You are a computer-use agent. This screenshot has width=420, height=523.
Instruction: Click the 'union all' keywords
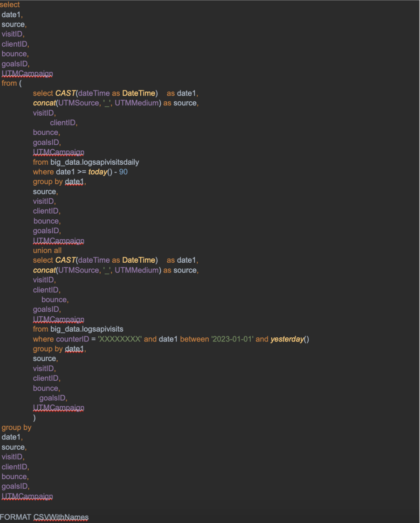tap(48, 250)
